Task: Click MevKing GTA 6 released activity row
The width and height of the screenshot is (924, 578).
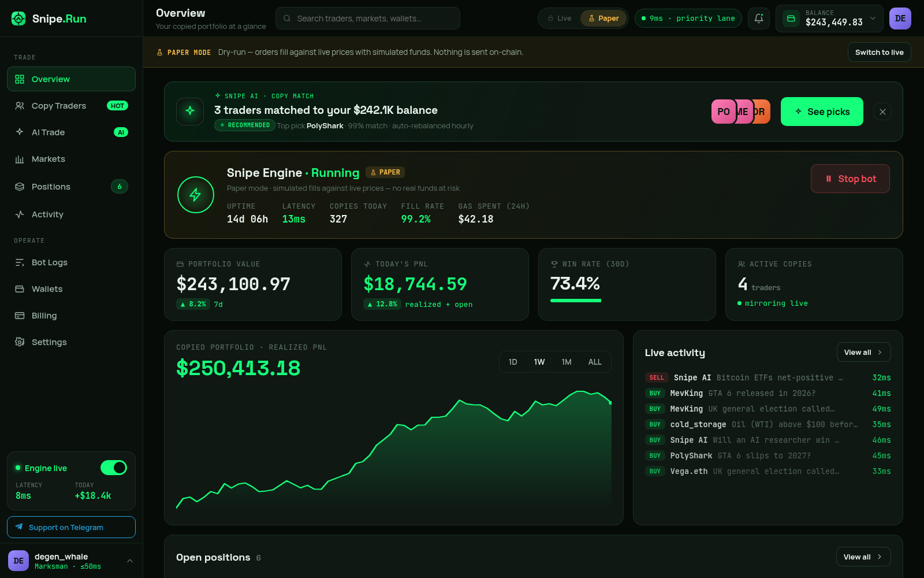Action: (767, 393)
